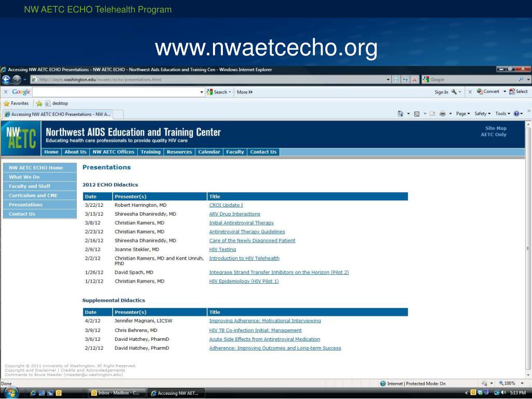Click the Windows Start orb
Viewport: 532px width, 399px height.
(10, 393)
